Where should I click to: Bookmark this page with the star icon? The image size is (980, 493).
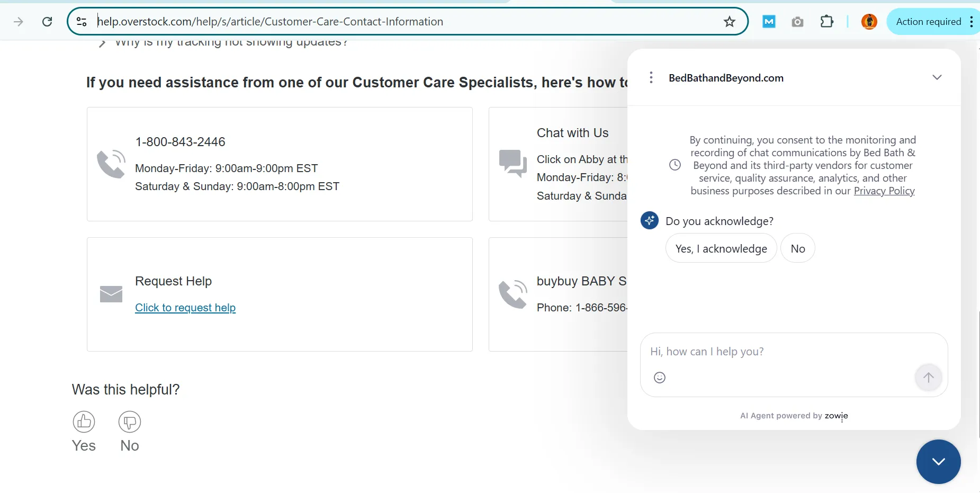tap(730, 22)
